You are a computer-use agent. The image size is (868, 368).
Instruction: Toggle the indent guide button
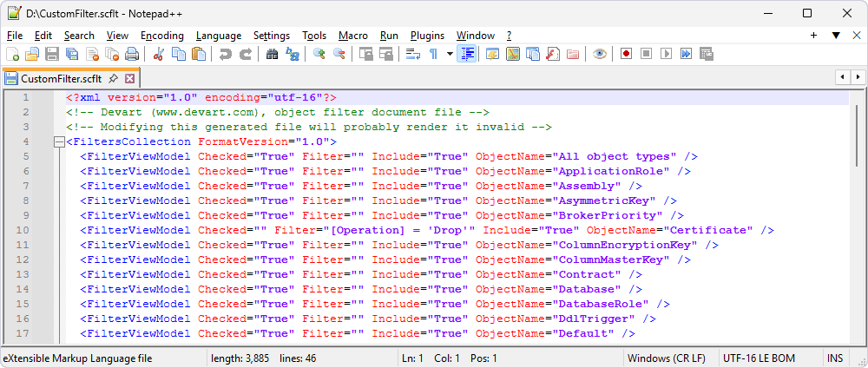pos(467,54)
